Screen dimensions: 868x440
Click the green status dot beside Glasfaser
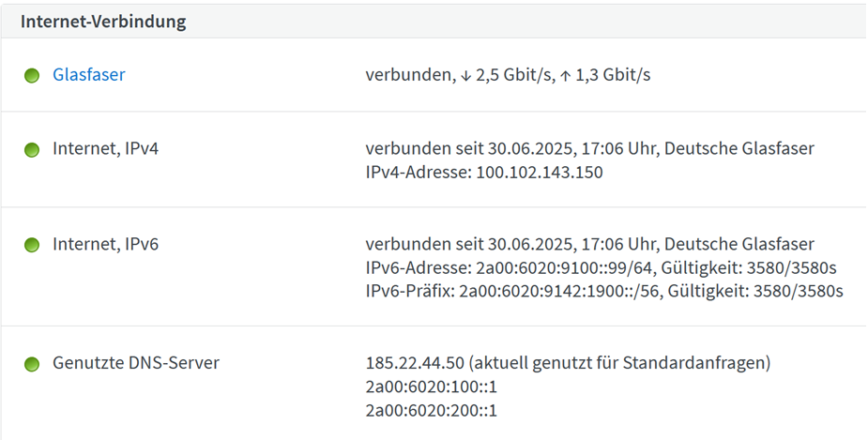click(x=32, y=76)
